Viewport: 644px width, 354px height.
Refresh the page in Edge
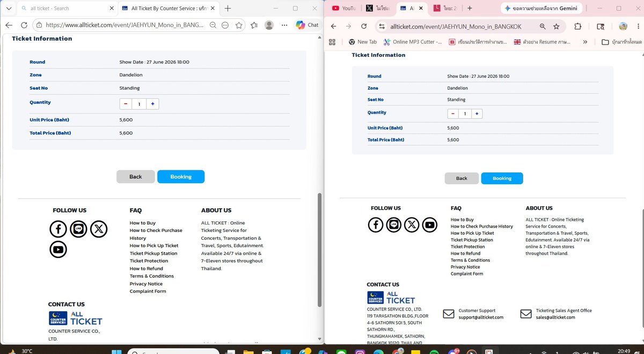(24, 25)
